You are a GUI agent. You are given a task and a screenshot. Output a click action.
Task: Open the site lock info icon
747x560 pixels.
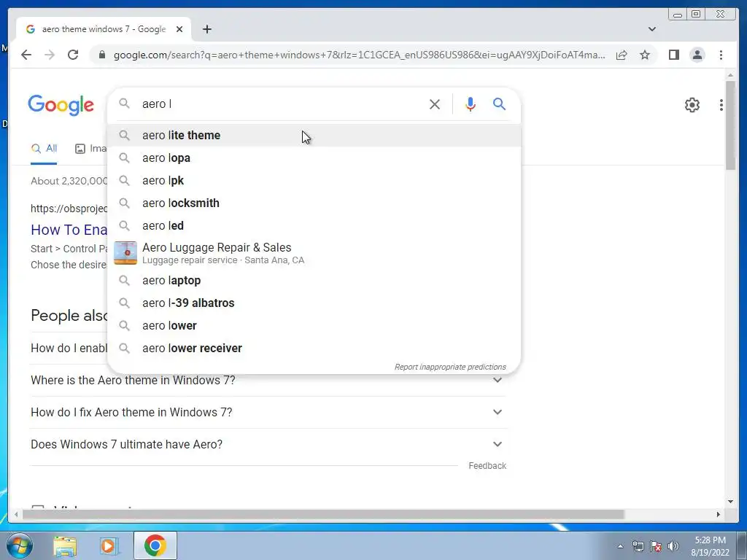(x=101, y=55)
